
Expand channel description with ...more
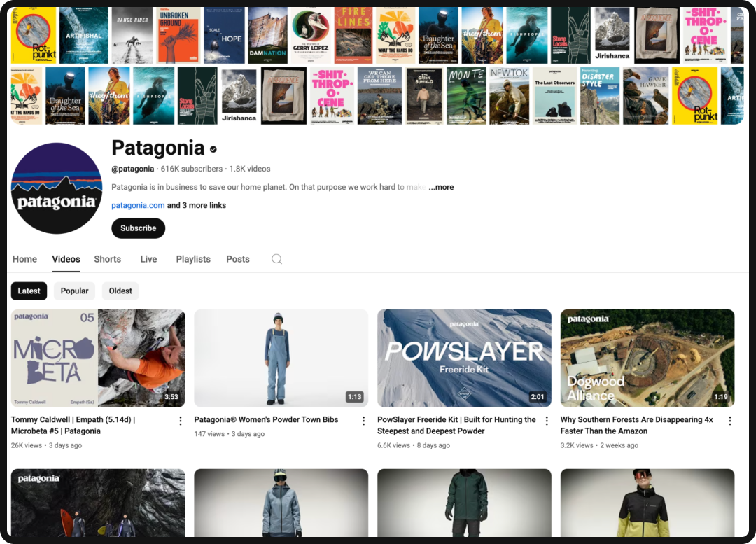[x=441, y=187]
